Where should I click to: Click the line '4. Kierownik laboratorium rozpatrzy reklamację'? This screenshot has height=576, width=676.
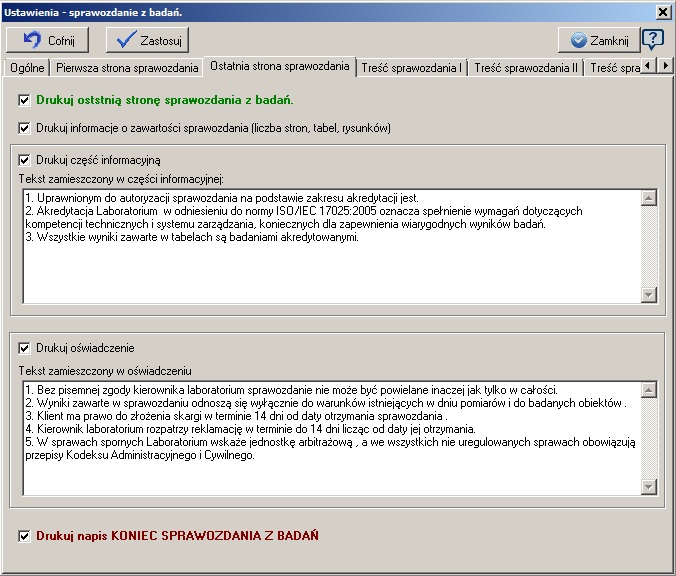[250, 429]
